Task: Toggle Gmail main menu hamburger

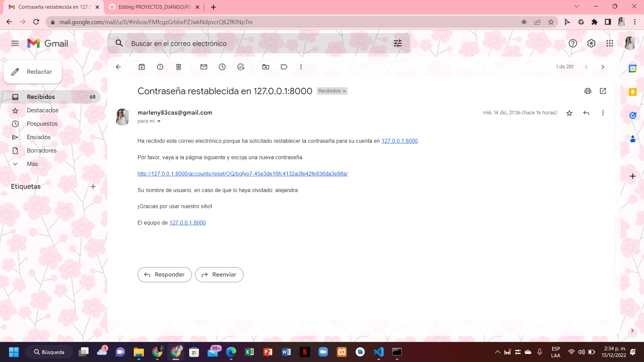Action: coord(15,43)
